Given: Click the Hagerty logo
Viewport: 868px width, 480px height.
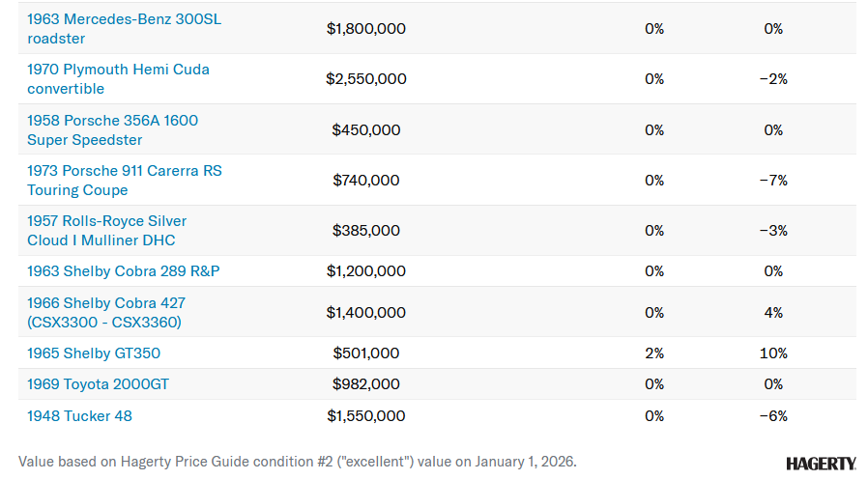Looking at the screenshot, I should (x=821, y=464).
